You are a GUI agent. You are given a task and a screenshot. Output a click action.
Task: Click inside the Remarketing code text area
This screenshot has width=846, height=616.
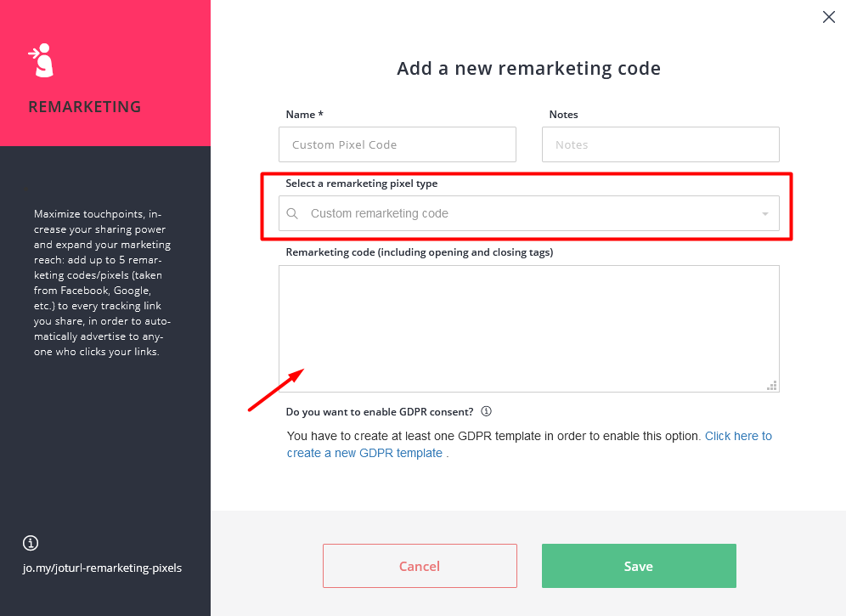click(x=528, y=328)
